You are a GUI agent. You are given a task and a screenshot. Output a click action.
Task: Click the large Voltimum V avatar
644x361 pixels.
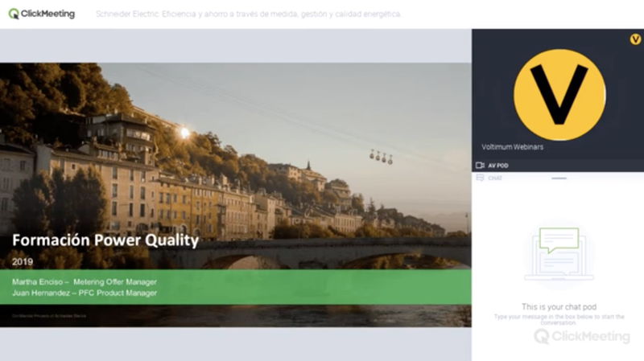pos(559,95)
